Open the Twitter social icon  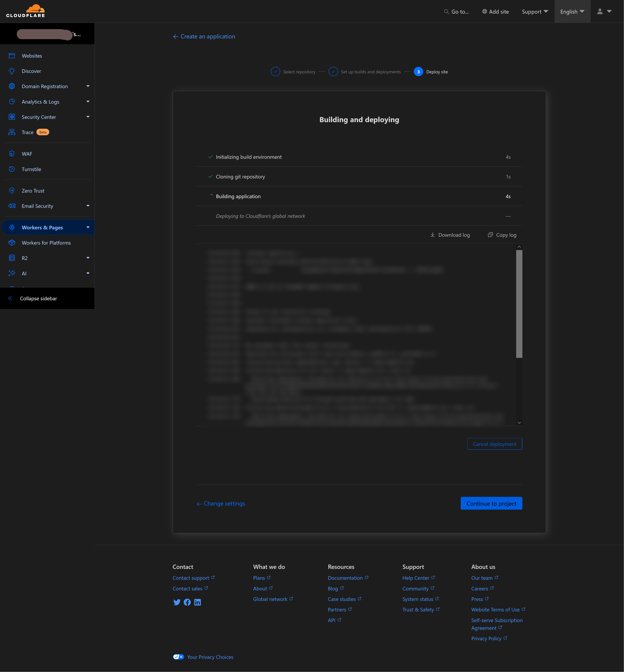coord(177,602)
